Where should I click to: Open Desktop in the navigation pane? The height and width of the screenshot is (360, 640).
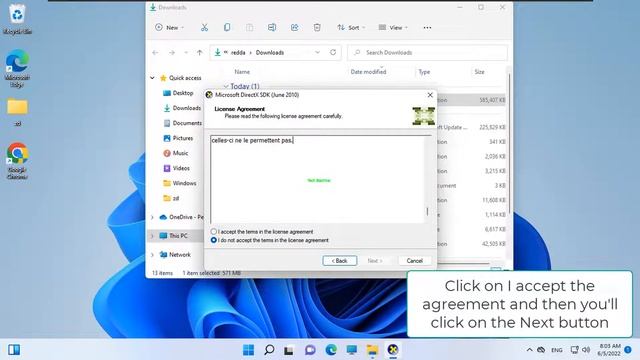(178, 93)
